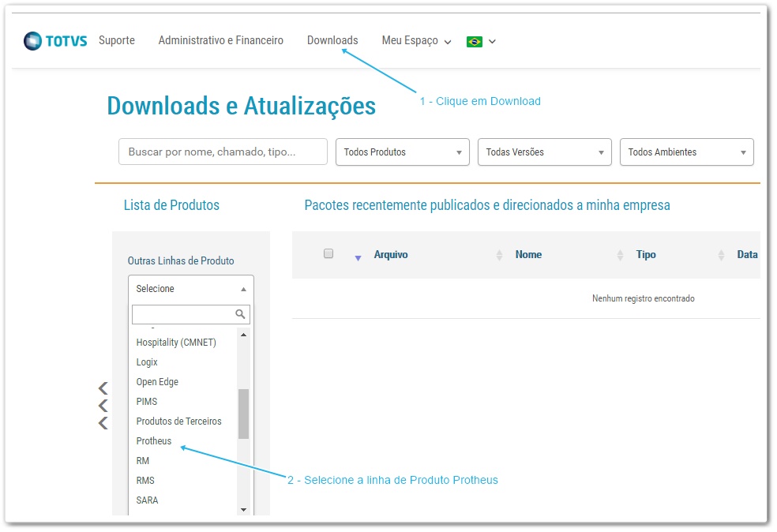Screen dimensions: 777x532
Task: Click the Nenhum registro encontrado message
Action: [x=644, y=298]
